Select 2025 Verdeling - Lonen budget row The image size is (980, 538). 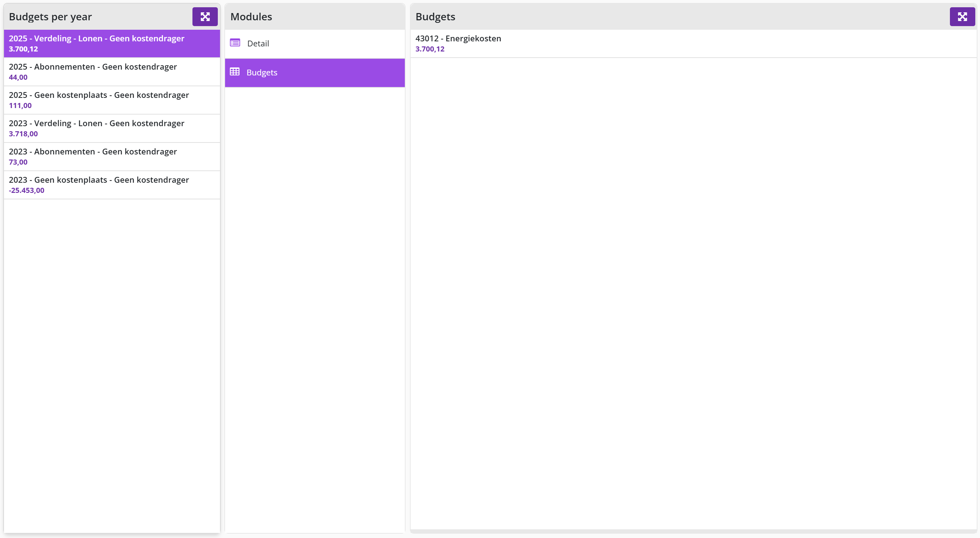point(112,44)
